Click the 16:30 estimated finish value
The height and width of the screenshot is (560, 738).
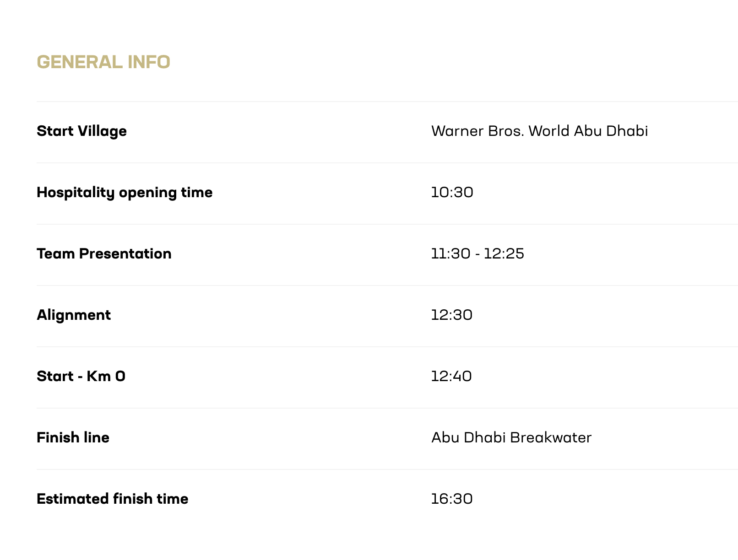coord(452,499)
